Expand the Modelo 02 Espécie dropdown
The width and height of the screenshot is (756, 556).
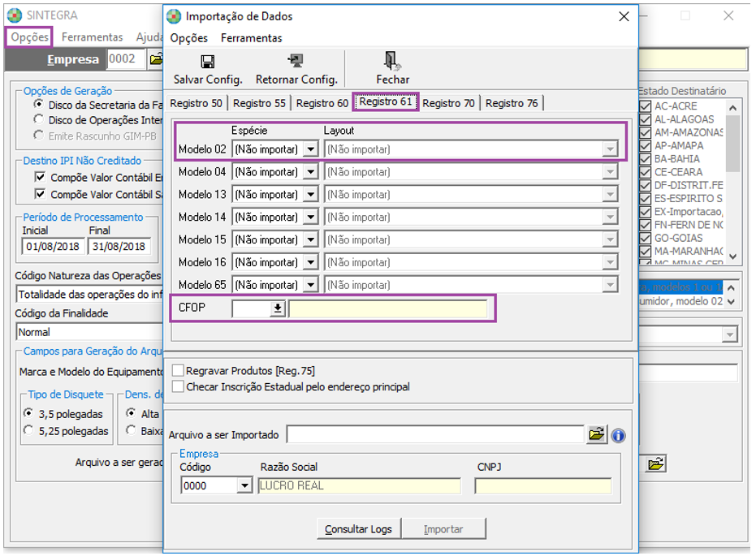(309, 149)
